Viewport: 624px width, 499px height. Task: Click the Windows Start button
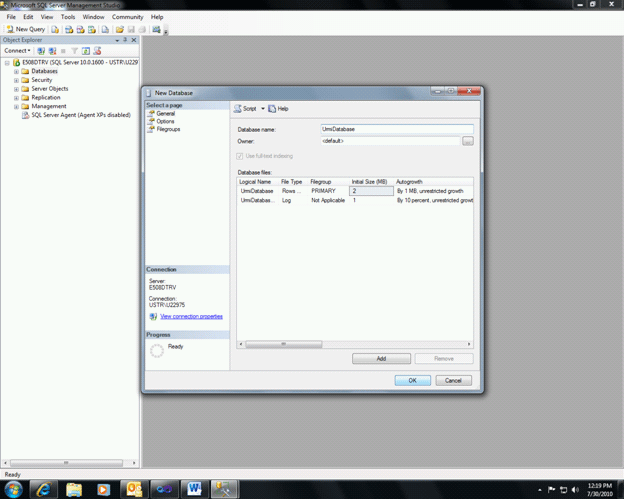pyautogui.click(x=13, y=489)
